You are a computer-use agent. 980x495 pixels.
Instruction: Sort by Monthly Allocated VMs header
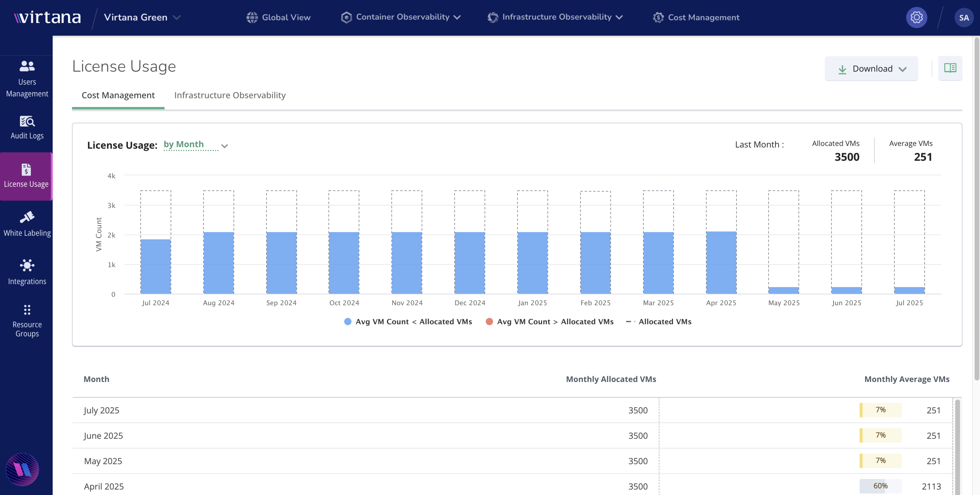click(x=611, y=379)
